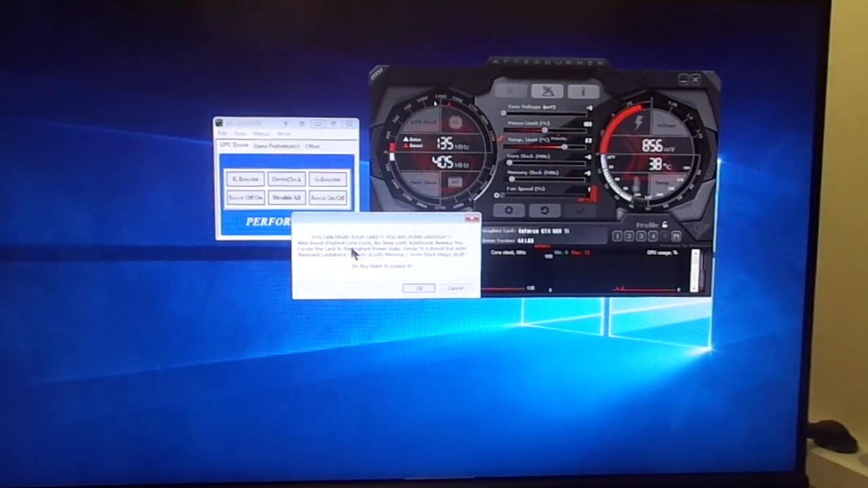Open the Other tab

(x=312, y=146)
